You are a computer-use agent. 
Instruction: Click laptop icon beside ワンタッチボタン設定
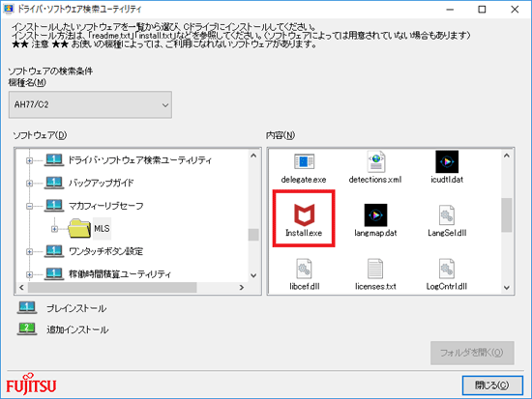coord(54,251)
